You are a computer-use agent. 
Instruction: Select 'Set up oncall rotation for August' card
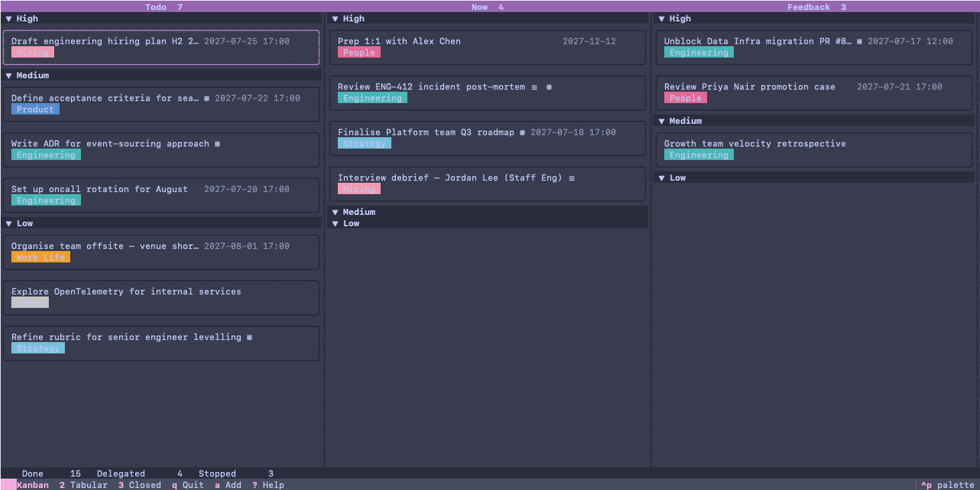pyautogui.click(x=161, y=195)
